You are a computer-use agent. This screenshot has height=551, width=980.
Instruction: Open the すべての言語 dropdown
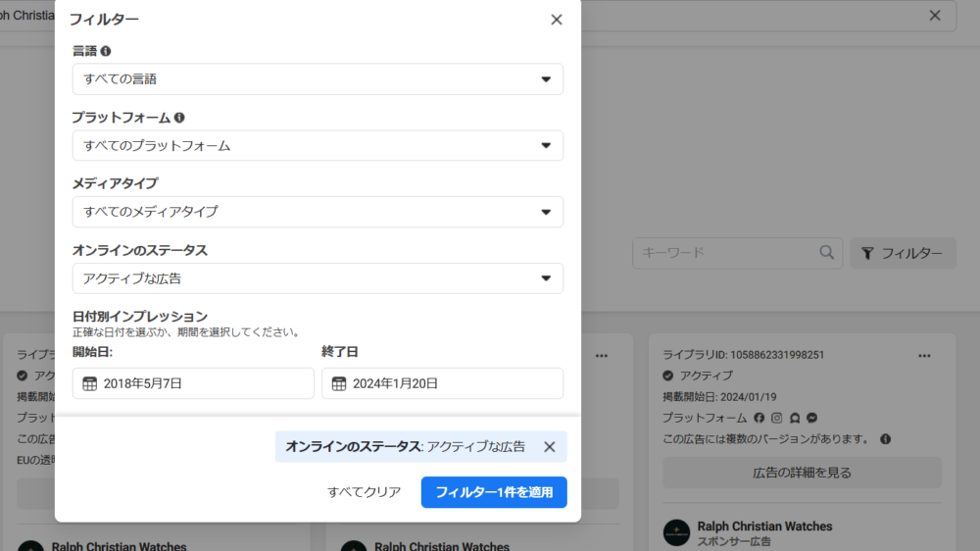click(x=318, y=79)
